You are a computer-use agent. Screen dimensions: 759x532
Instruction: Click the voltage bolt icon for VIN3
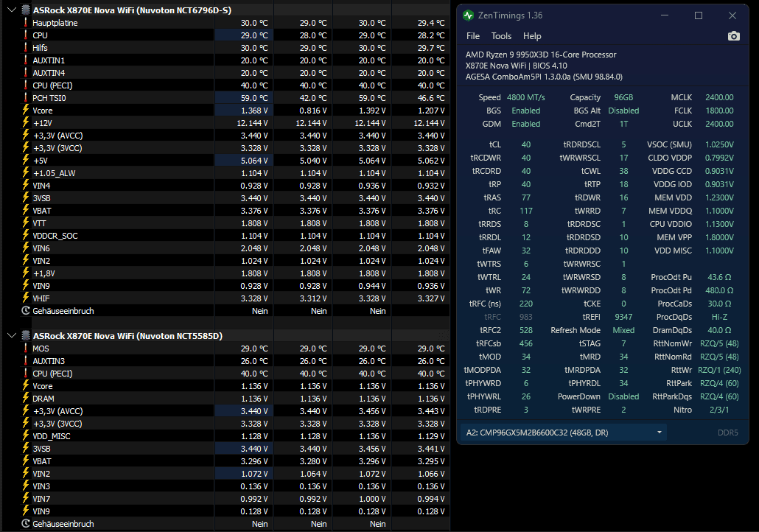(x=26, y=486)
